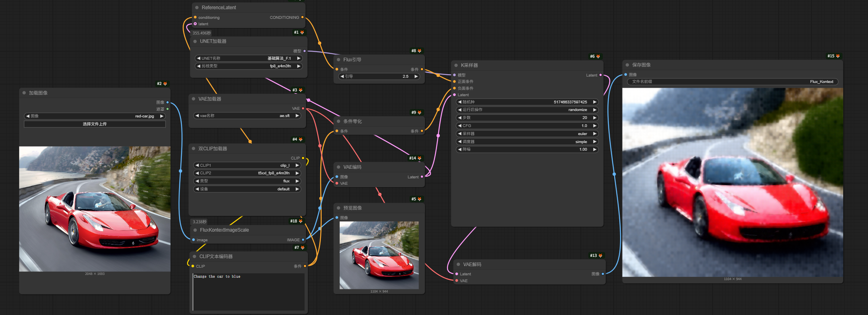Collapse the K采样器 node using its title dot

pyautogui.click(x=456, y=65)
